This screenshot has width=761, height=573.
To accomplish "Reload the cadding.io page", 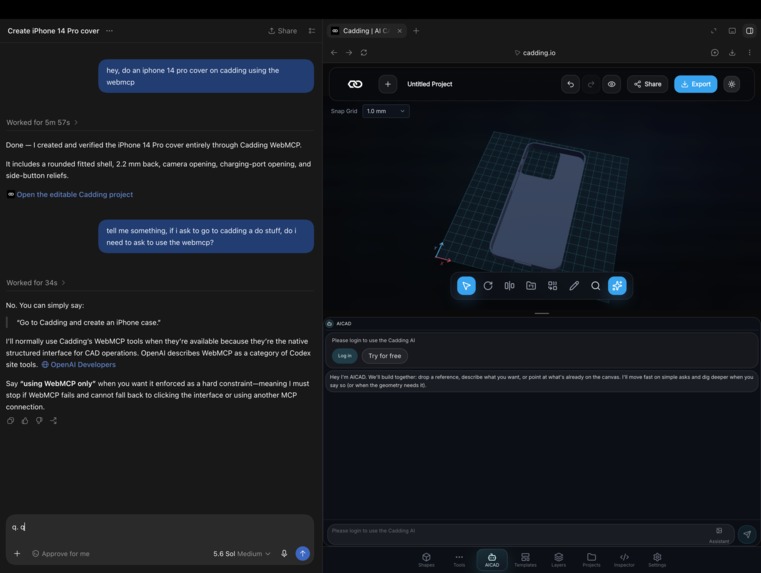I will point(364,52).
